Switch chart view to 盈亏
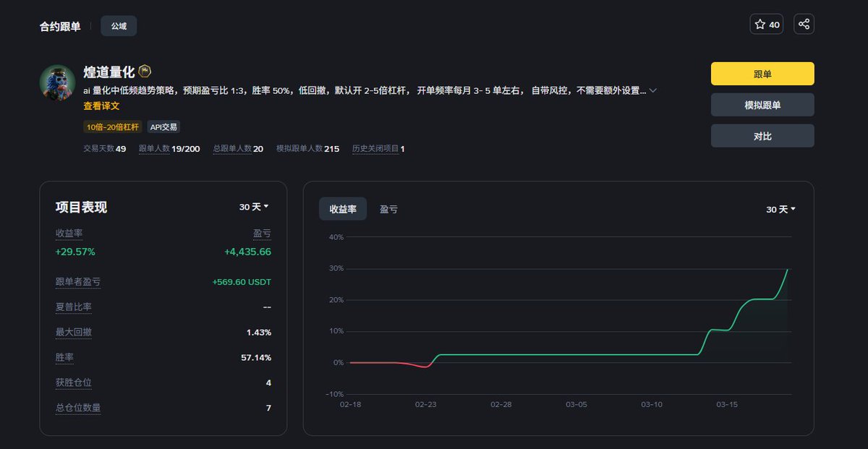 (x=388, y=209)
